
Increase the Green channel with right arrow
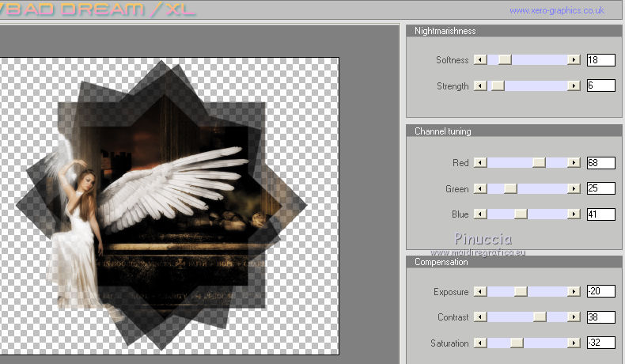point(574,188)
